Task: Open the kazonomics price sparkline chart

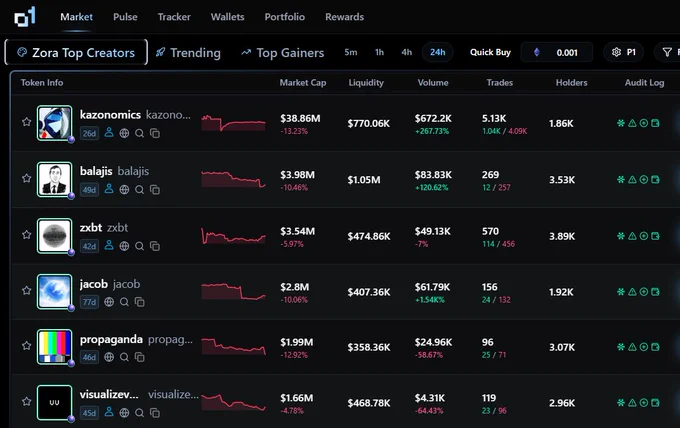Action: point(233,123)
